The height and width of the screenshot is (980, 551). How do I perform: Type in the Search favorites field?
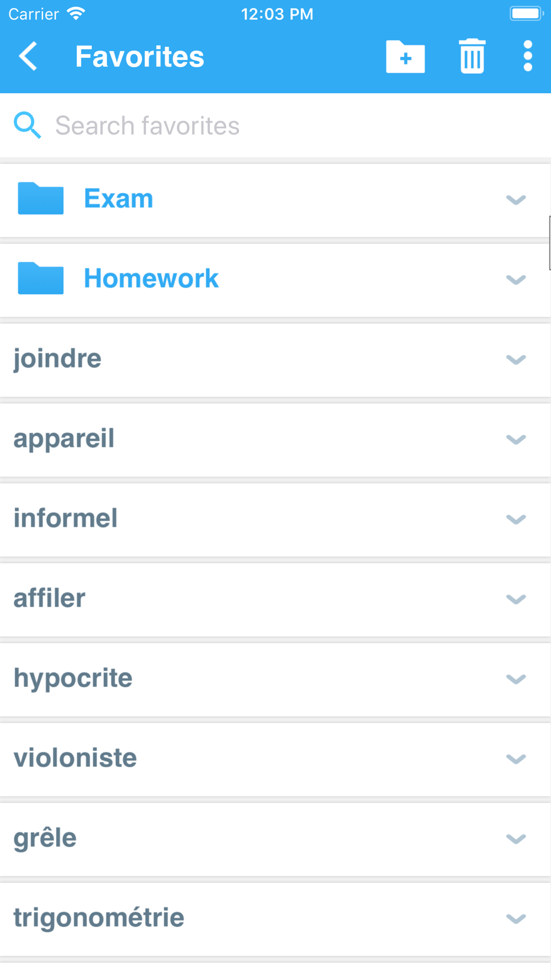coord(275,126)
